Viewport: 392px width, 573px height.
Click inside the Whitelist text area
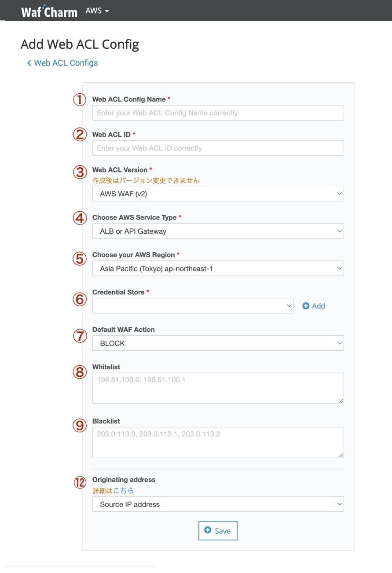coord(218,388)
